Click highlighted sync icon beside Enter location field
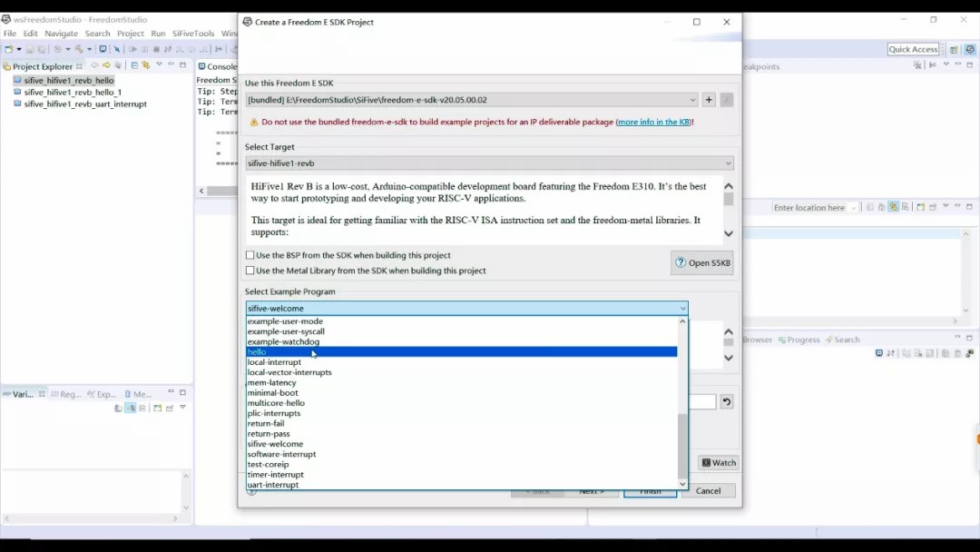The height and width of the screenshot is (552, 980). click(x=894, y=207)
